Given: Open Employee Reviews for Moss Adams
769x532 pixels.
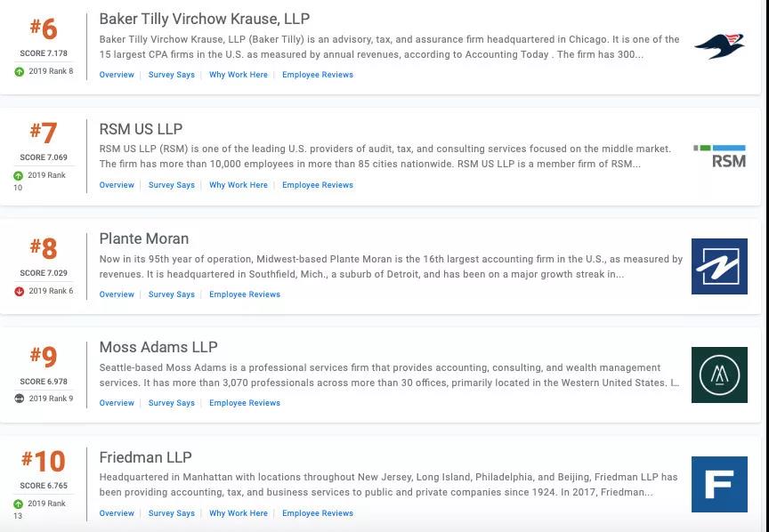Looking at the screenshot, I should coord(245,402).
